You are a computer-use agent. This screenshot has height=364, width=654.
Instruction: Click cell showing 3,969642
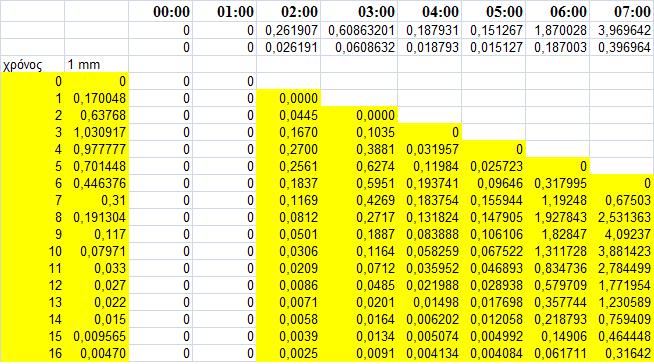[x=622, y=30]
